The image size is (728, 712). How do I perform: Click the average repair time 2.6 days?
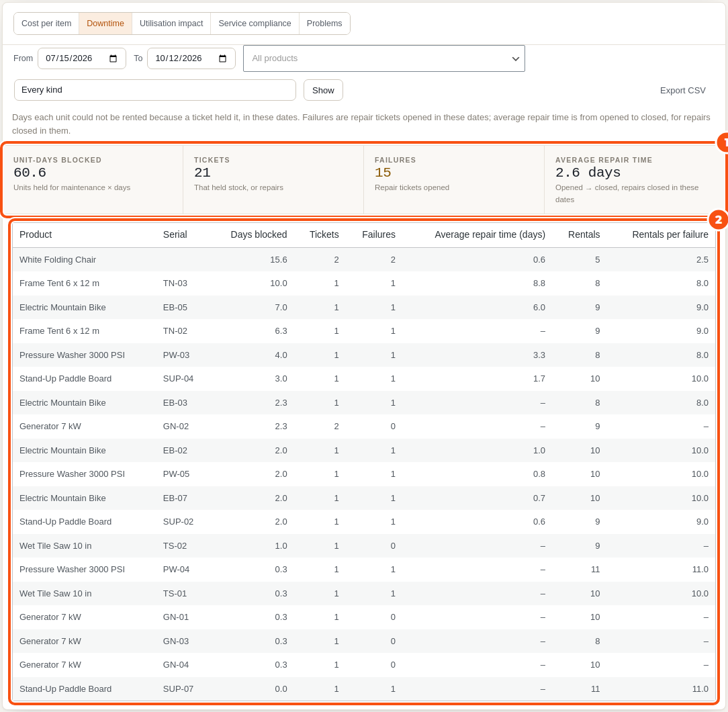point(588,173)
